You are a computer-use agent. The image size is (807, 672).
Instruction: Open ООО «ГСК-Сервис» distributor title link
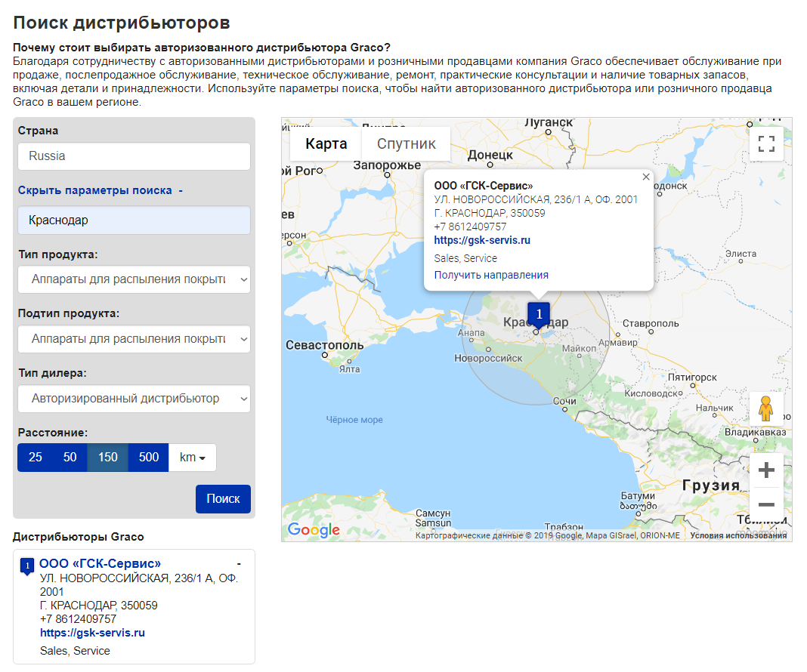point(100,563)
